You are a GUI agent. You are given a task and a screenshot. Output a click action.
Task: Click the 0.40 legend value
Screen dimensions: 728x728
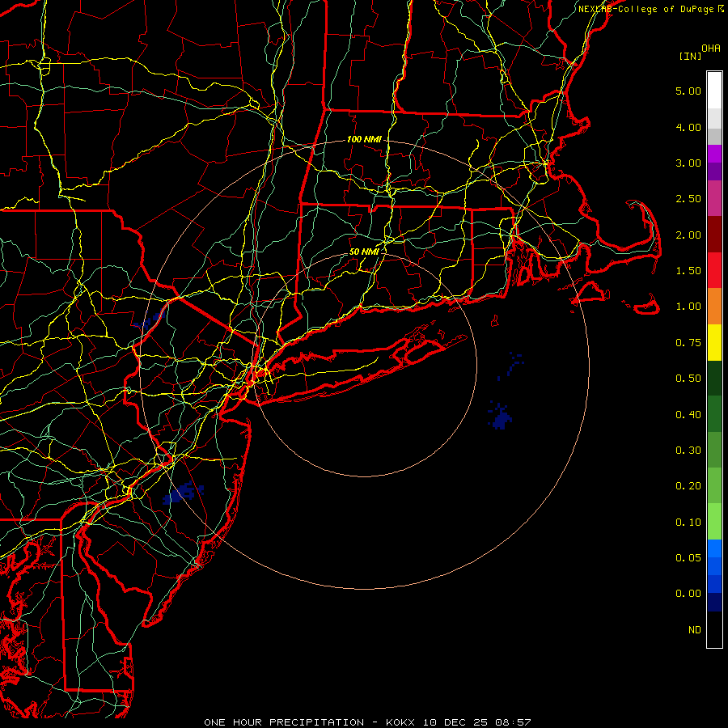point(688,415)
